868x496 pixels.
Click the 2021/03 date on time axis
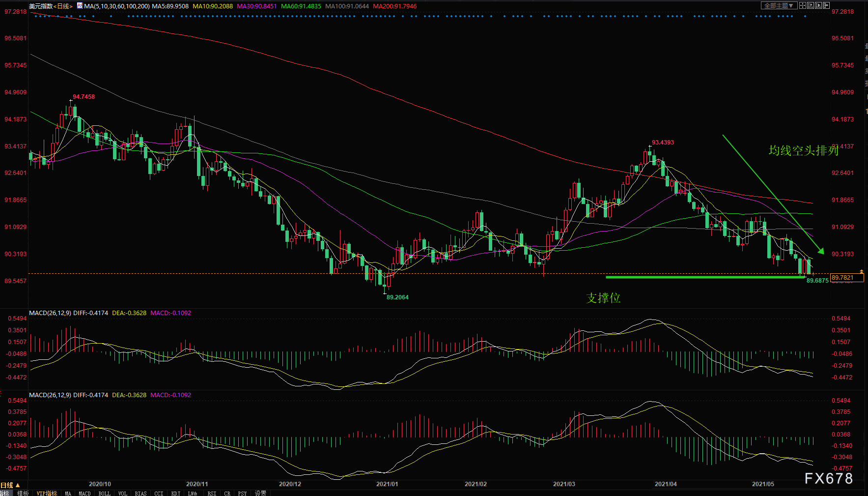(x=564, y=484)
